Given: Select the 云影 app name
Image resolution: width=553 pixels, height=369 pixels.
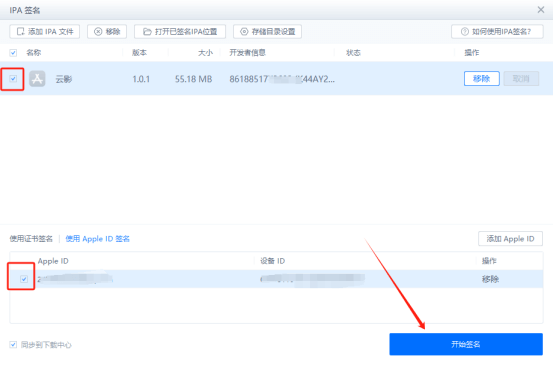Looking at the screenshot, I should pyautogui.click(x=64, y=79).
